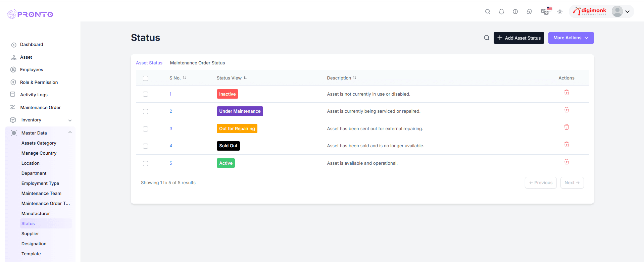Click the Employees sidebar icon
The image size is (644, 262).
[13, 69]
